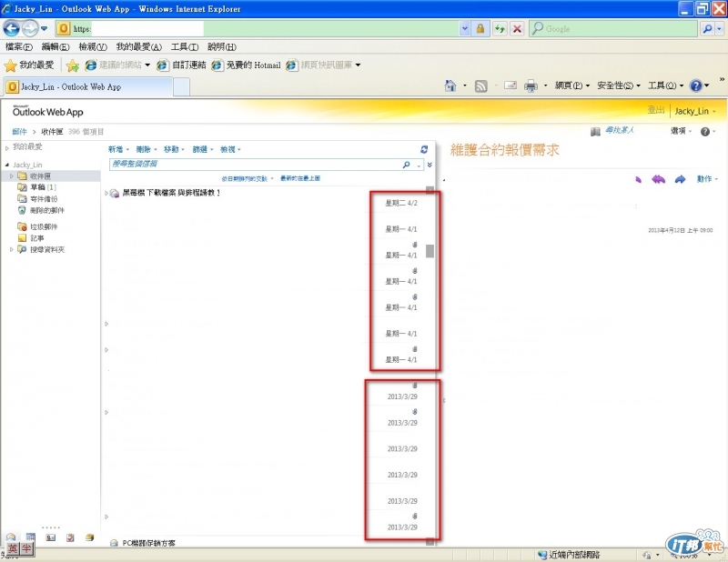This screenshot has height=562, width=728.
Task: Open the 安全性(S) dropdown in IE toolbar
Action: (x=619, y=85)
